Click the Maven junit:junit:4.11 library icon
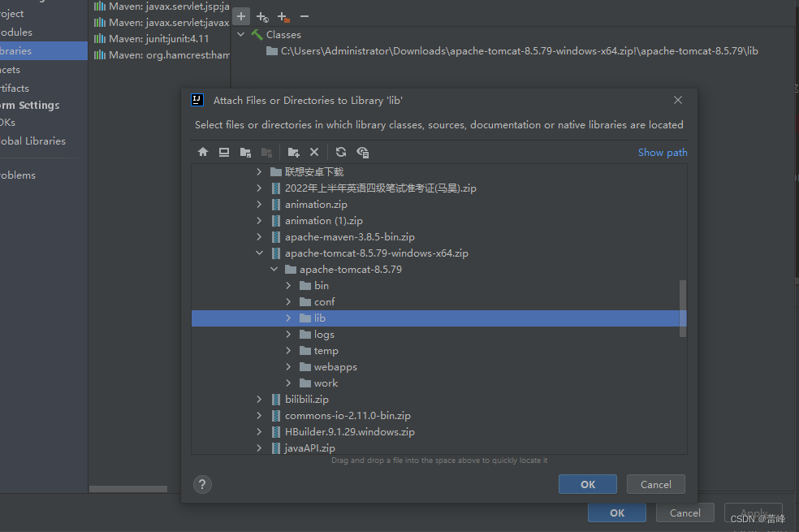 tap(100, 39)
